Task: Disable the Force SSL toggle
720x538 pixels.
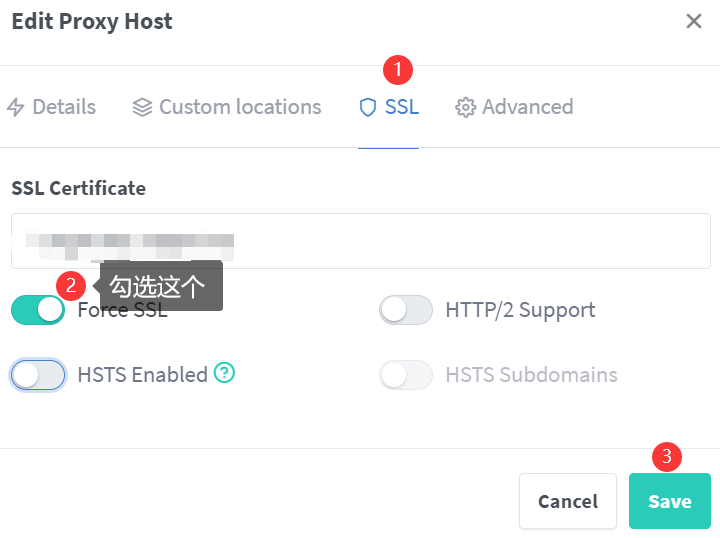Action: point(38,310)
